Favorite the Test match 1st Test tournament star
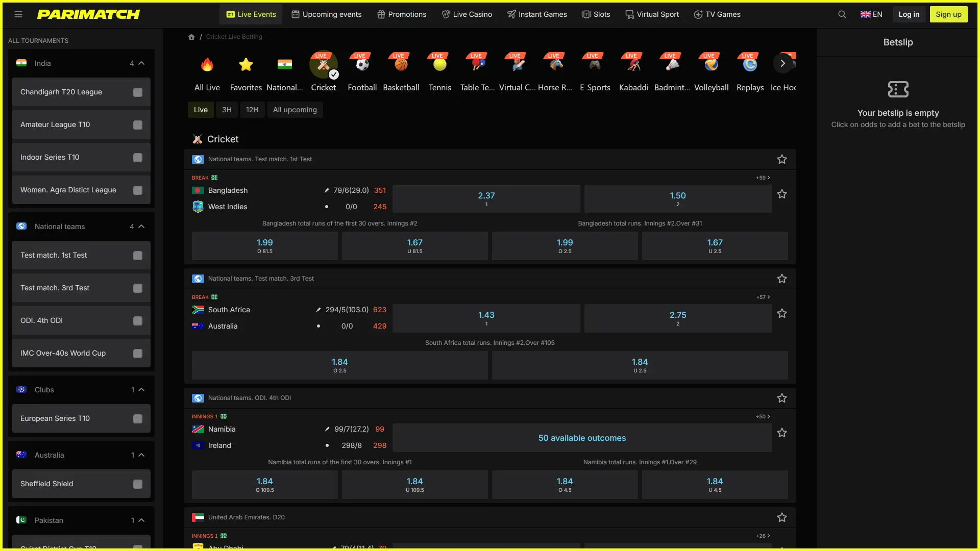This screenshot has height=551, width=980. coord(782,159)
